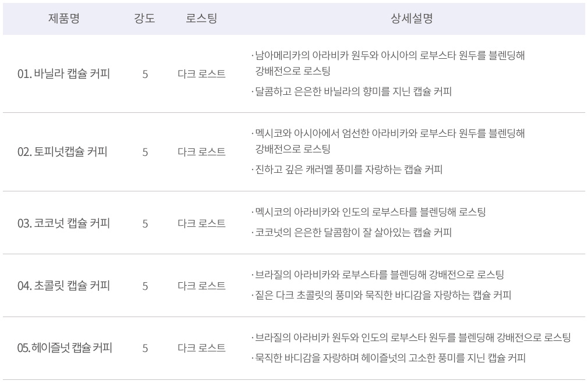Select product 01. 바닐라 캡슐 커피

(x=64, y=74)
